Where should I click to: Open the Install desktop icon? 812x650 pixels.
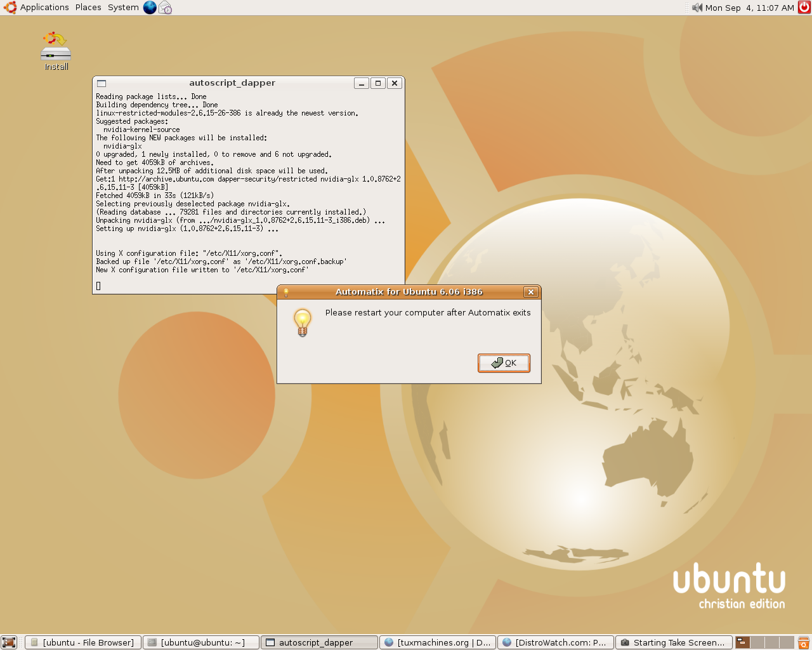point(56,51)
